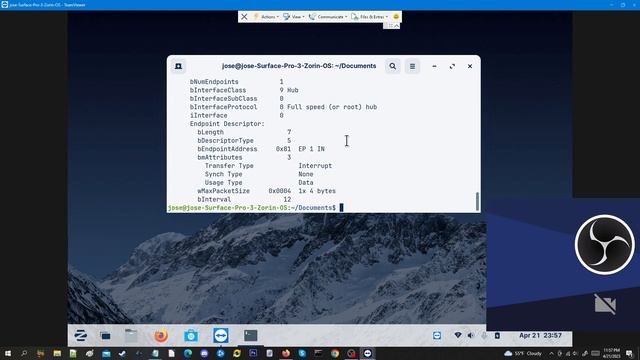Click the "bmAttributes 3" line
This screenshot has height=360, width=640.
pos(244,157)
